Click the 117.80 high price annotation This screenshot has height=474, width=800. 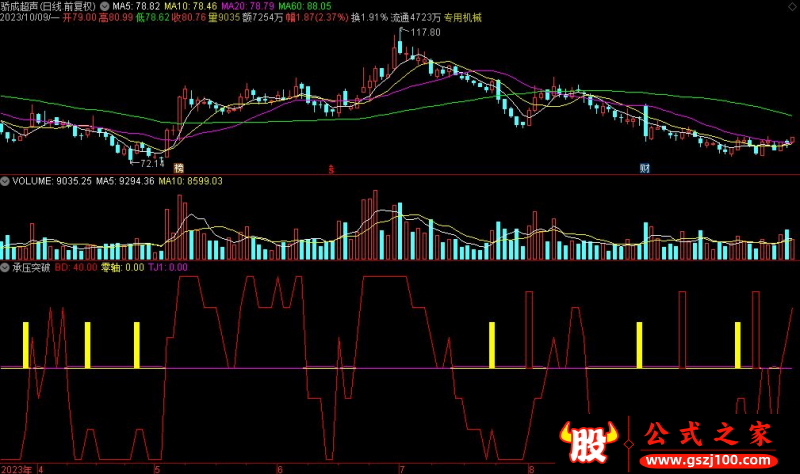pyautogui.click(x=425, y=32)
